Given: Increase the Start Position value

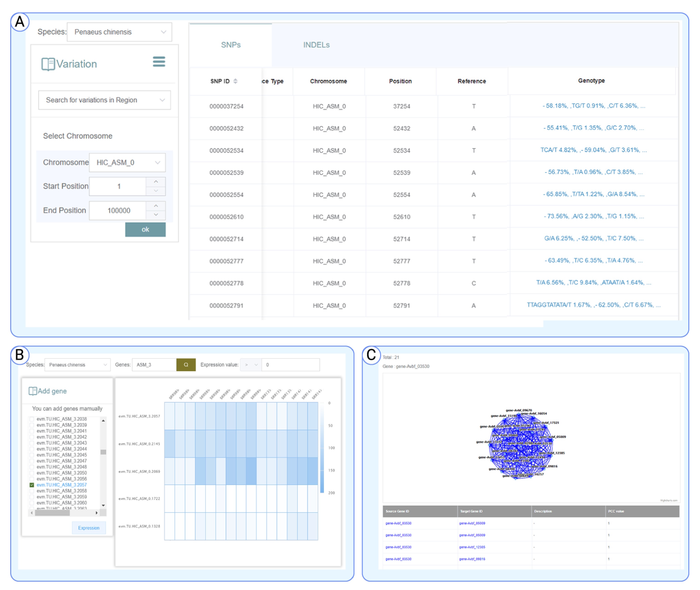Looking at the screenshot, I should [x=156, y=182].
